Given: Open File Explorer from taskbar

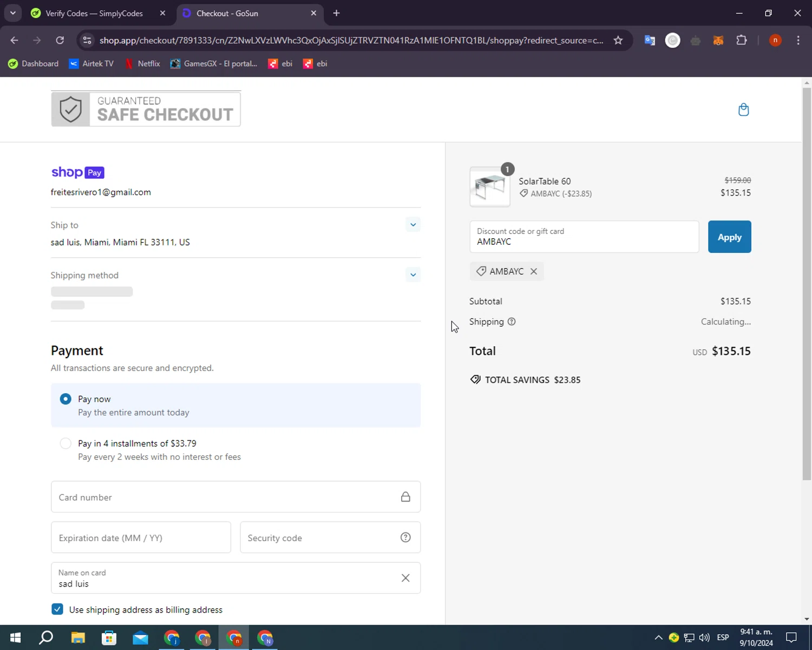Looking at the screenshot, I should (x=78, y=638).
